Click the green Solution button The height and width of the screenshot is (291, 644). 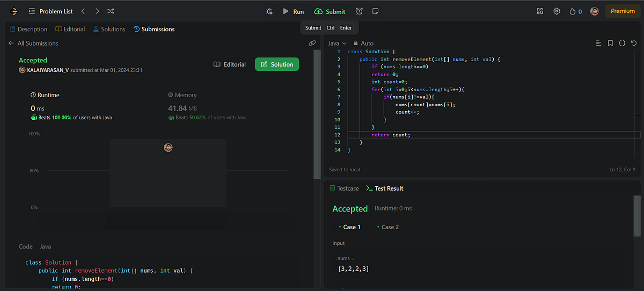pos(277,64)
